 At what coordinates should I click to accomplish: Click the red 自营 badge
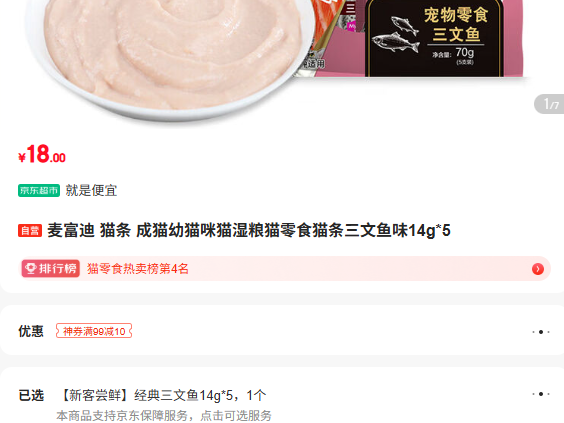pyautogui.click(x=30, y=231)
